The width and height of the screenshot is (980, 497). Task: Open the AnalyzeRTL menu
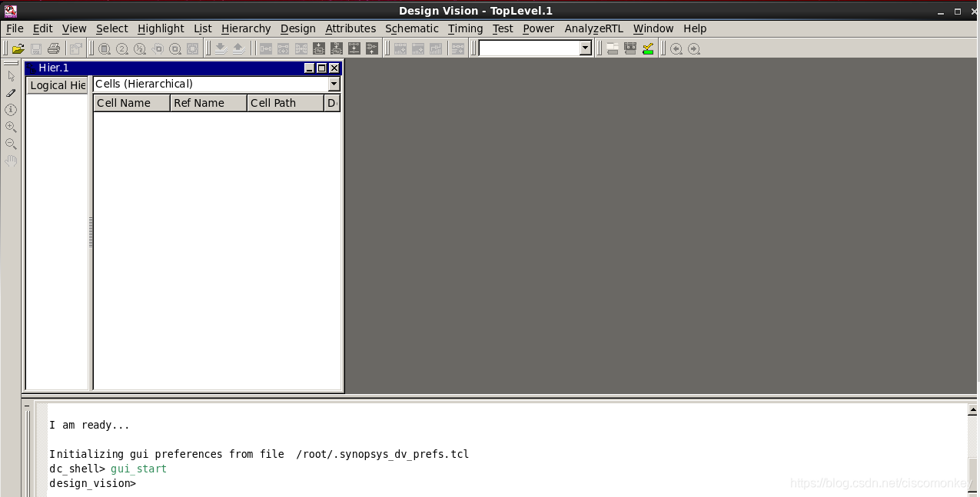coord(594,28)
